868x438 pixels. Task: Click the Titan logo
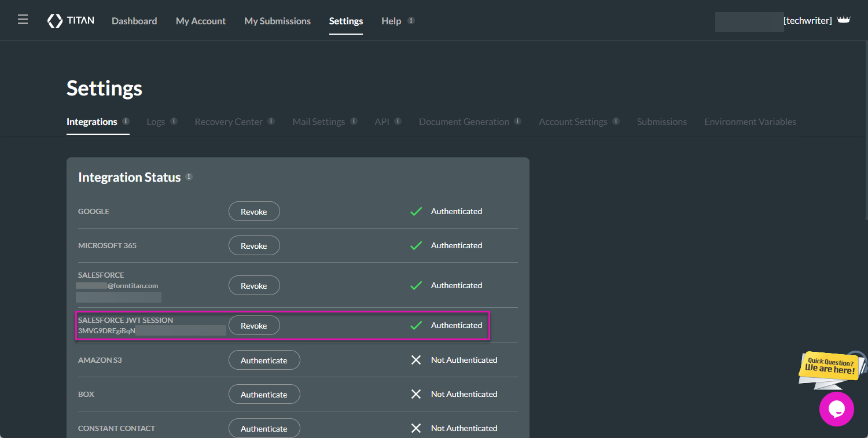(x=71, y=20)
